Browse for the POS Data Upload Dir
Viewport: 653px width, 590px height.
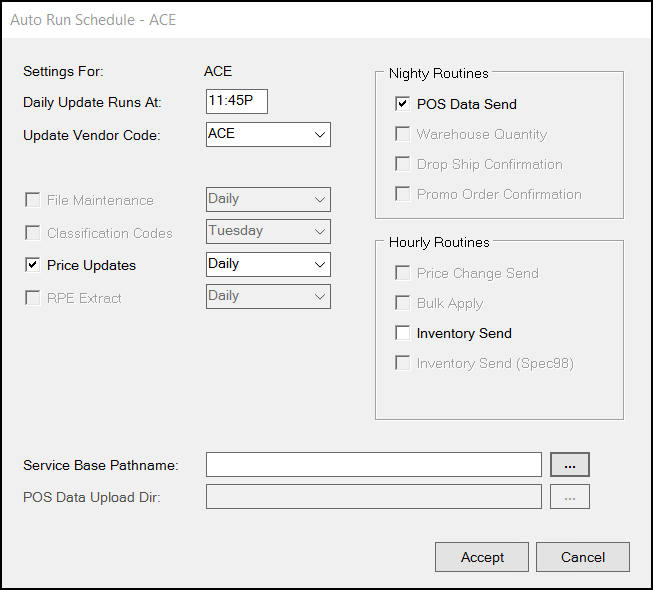point(570,497)
